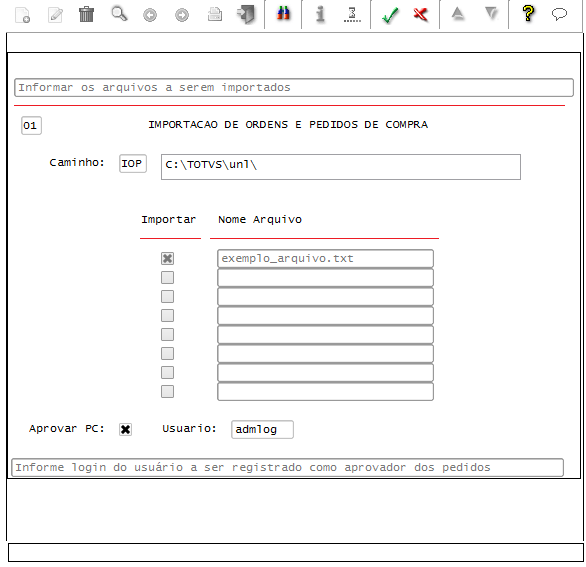Click the empty status bar at bottom
The height and width of the screenshot is (567, 586).
coord(296,552)
